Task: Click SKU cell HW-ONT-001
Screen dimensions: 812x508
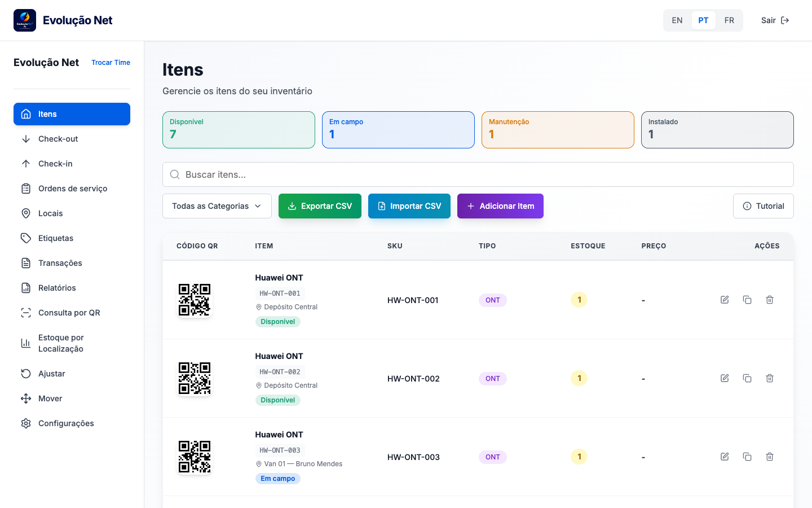Action: coord(413,300)
